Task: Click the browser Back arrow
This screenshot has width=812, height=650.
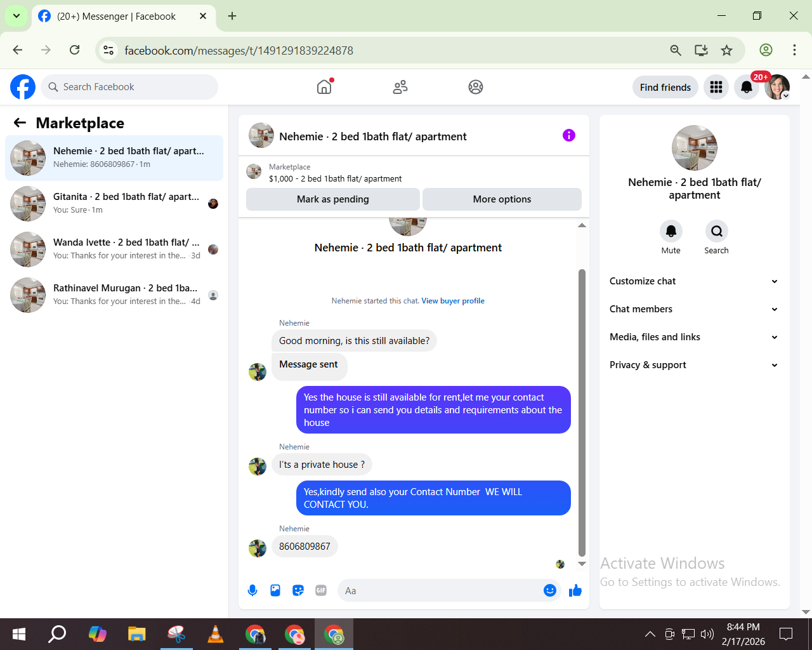Action: click(18, 50)
